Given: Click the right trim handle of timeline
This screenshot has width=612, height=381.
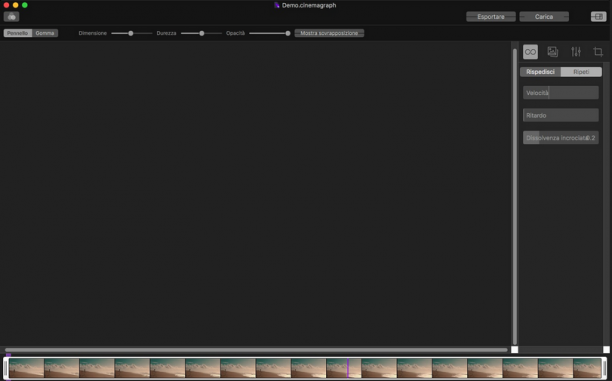Looking at the screenshot, I should [604, 368].
